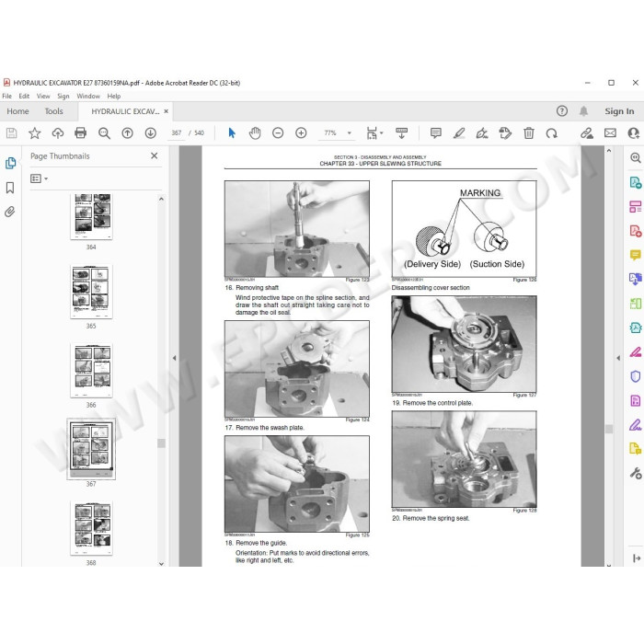Click the document scroll up arrow
Image resolution: width=644 pixels, height=644 pixels.
tap(609, 151)
